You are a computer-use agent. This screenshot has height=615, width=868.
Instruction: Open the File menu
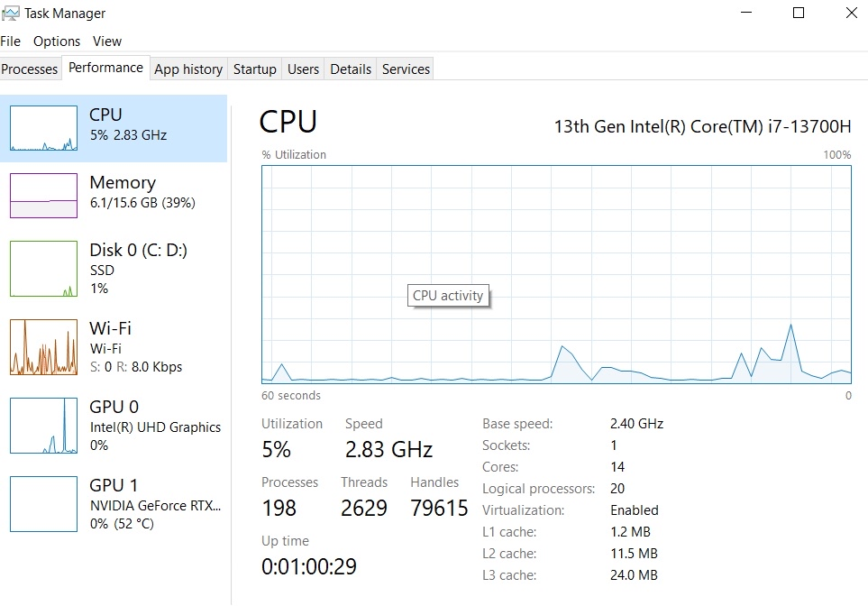[11, 41]
